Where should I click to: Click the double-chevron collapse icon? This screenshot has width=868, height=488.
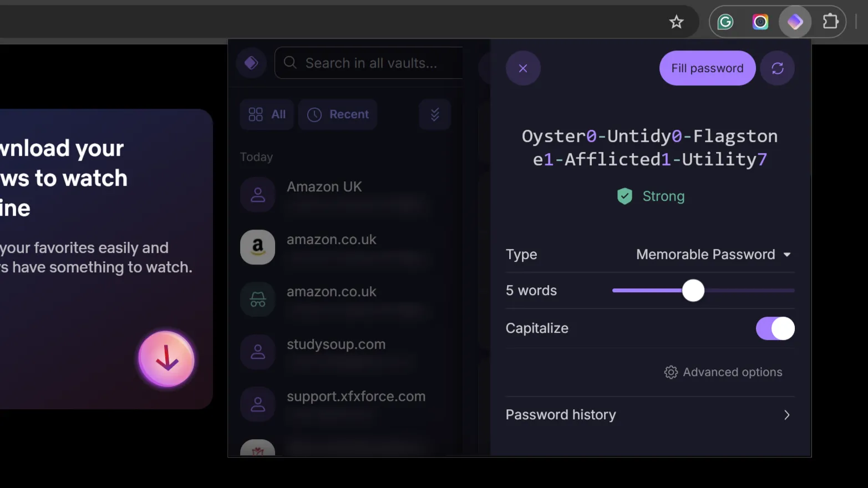pos(435,114)
